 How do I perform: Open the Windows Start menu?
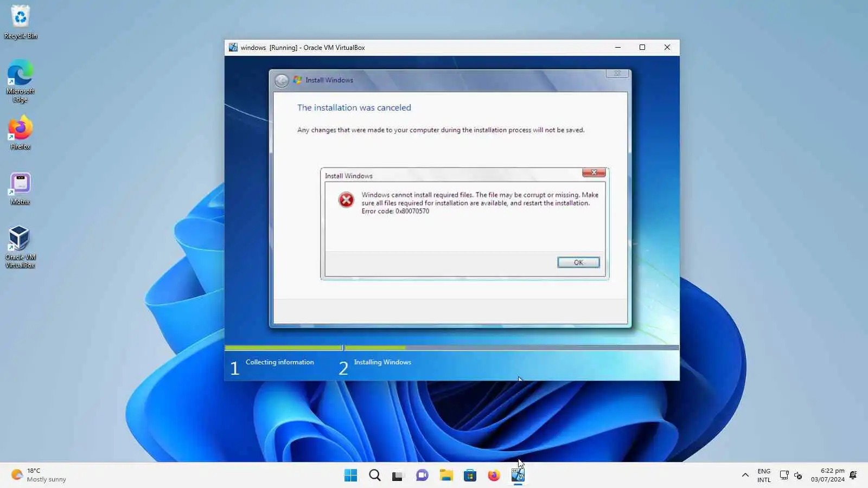pos(351,476)
